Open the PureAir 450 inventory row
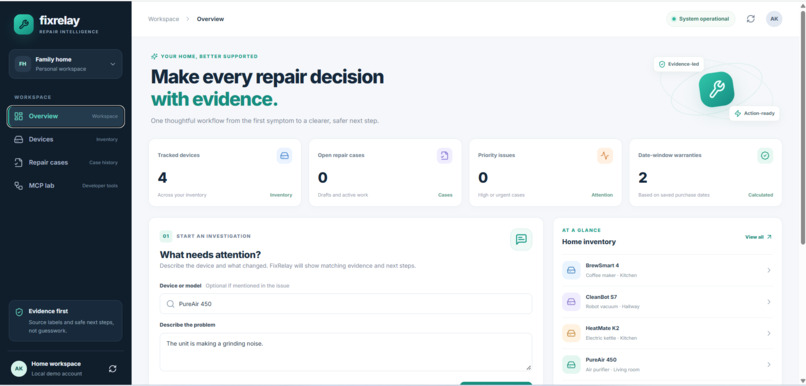 point(667,364)
